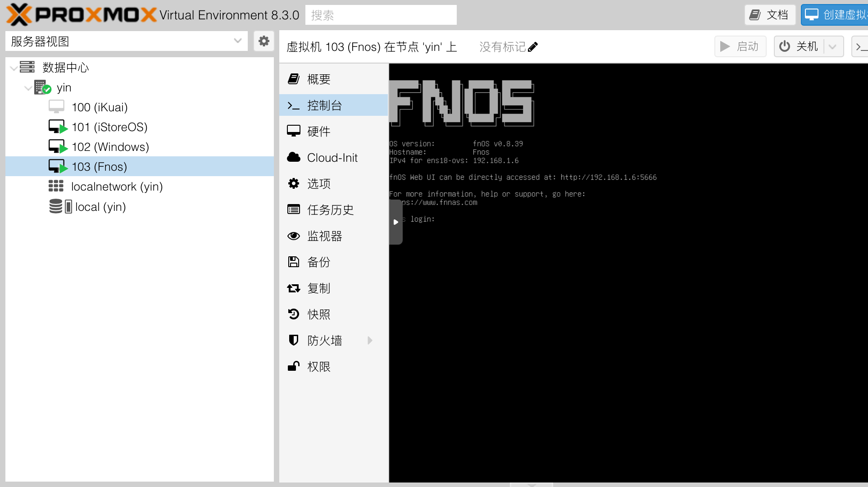
Task: Open the 选项 options tab
Action: 333,184
